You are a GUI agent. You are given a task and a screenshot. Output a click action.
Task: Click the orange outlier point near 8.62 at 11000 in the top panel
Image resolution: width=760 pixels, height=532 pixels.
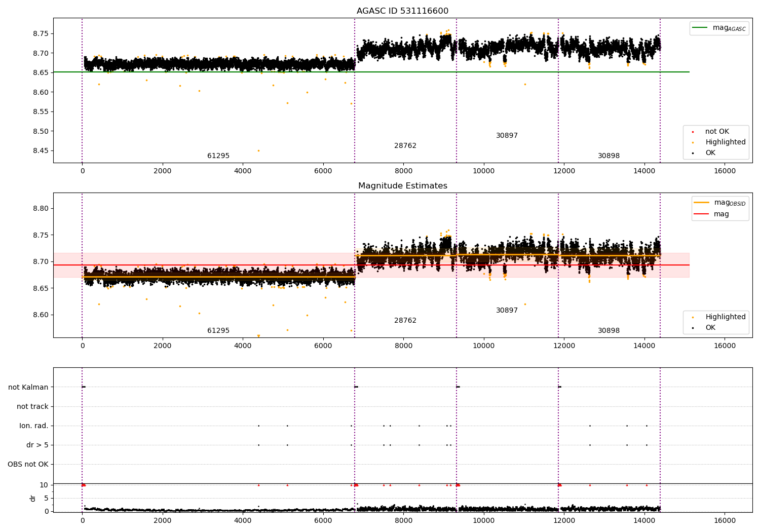pos(525,84)
